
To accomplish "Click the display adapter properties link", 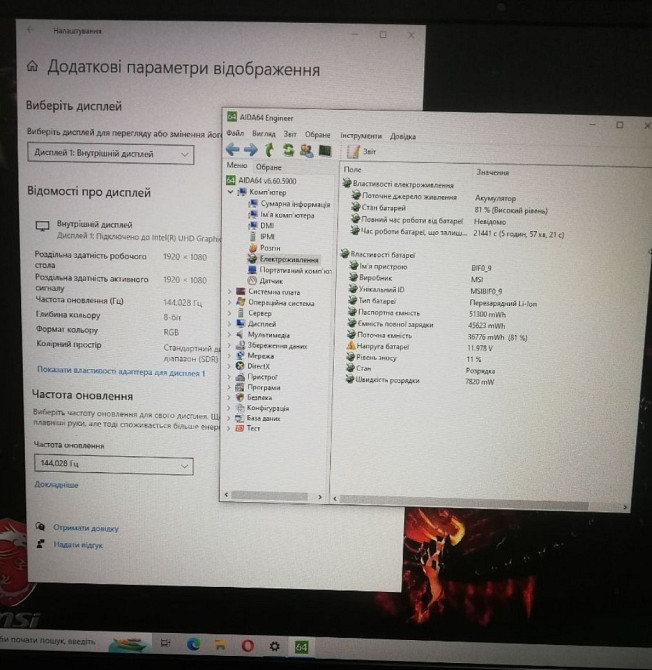I will click(x=120, y=372).
